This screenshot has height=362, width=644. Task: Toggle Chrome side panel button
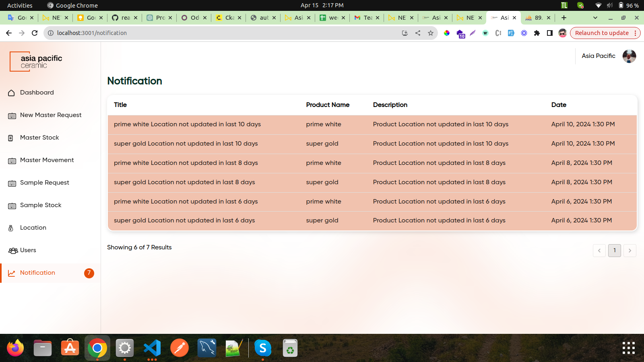click(x=550, y=33)
